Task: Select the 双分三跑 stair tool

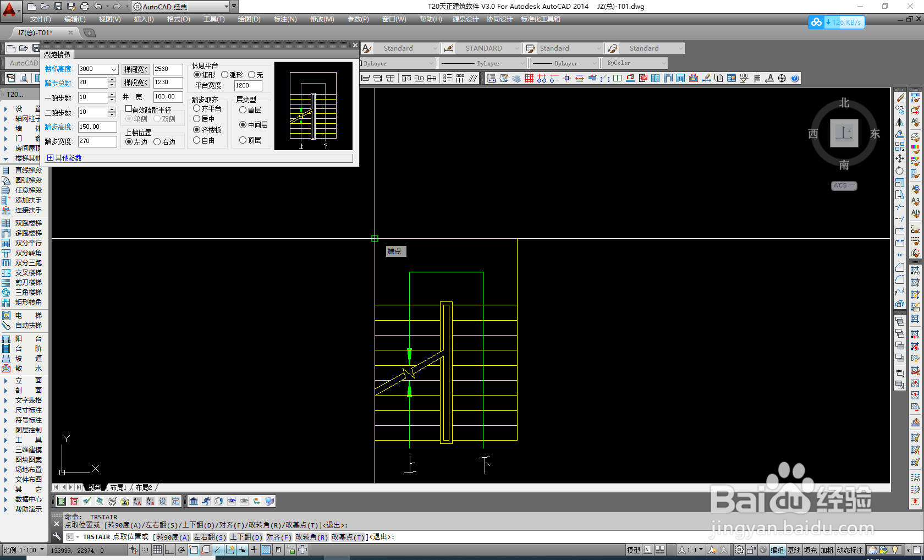Action: coord(22,263)
